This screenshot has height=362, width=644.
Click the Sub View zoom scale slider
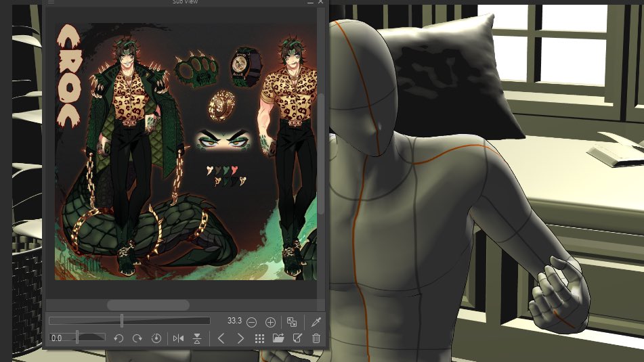[129, 321]
